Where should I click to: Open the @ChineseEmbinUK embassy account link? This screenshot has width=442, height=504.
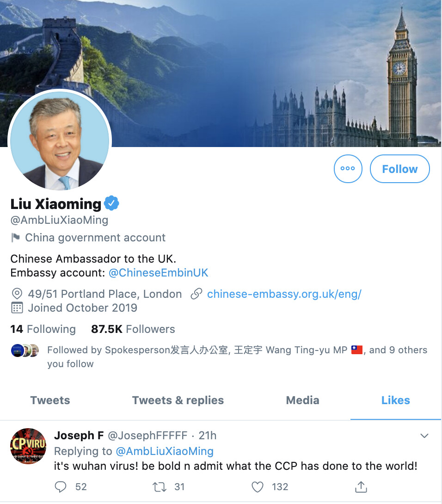click(x=159, y=273)
